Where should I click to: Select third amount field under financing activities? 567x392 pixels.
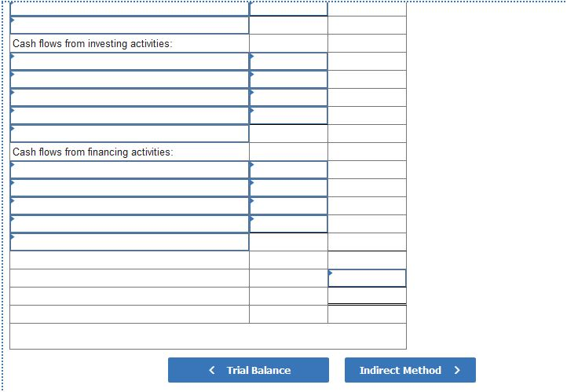coord(288,206)
